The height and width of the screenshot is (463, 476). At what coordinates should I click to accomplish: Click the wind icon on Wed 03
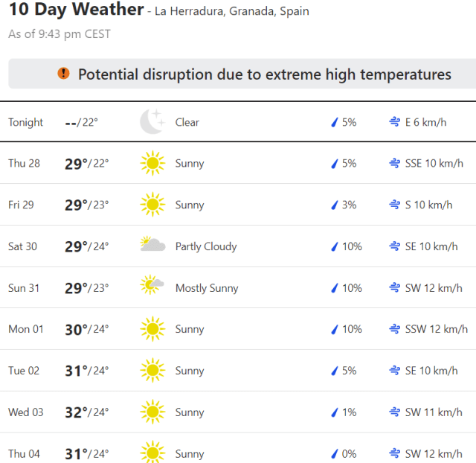394,412
